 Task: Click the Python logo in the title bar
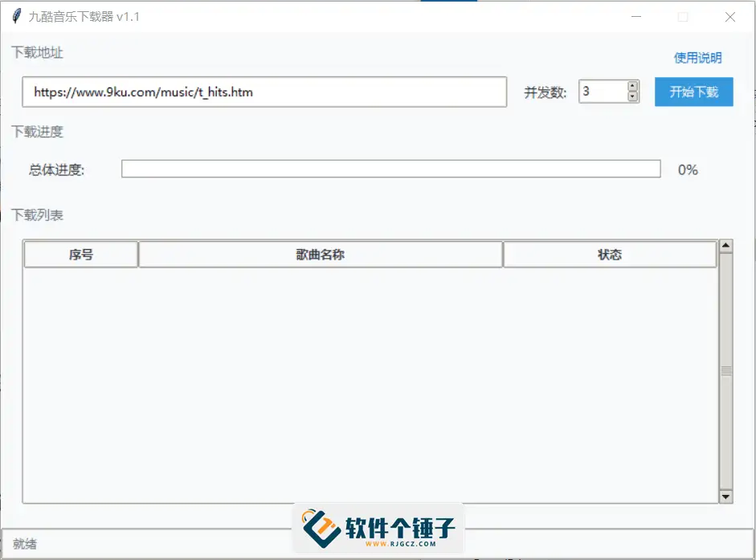pyautogui.click(x=18, y=16)
